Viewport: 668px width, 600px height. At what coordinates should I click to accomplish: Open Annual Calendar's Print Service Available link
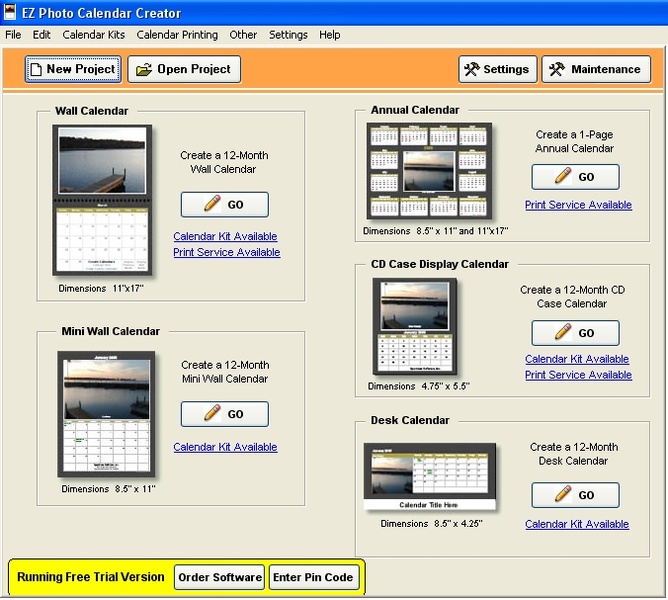[x=578, y=205]
